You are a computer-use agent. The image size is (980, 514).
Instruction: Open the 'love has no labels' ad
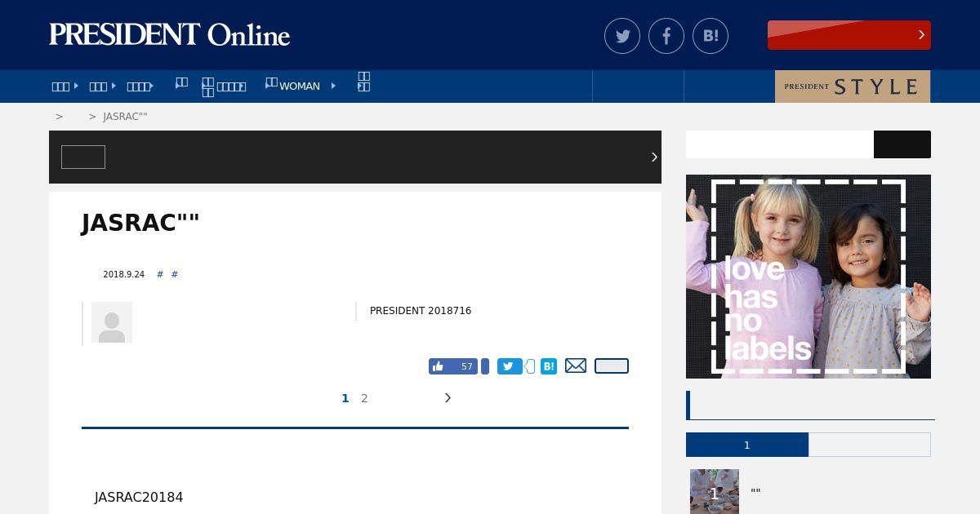tap(808, 277)
